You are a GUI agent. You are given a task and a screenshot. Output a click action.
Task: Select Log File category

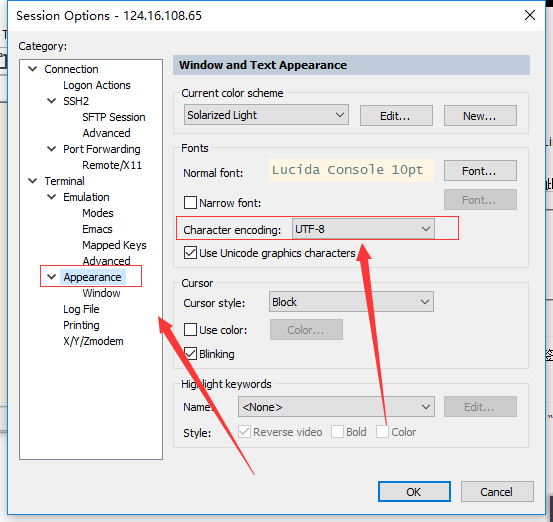(81, 309)
